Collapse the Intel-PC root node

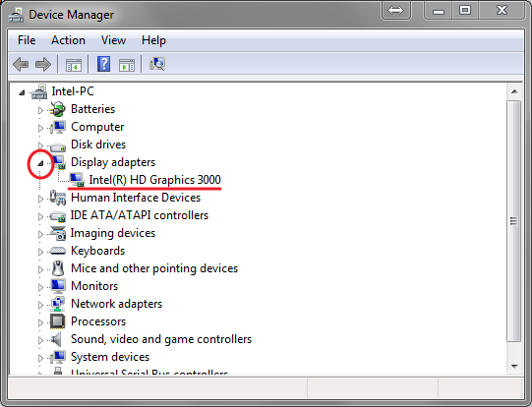[22, 92]
